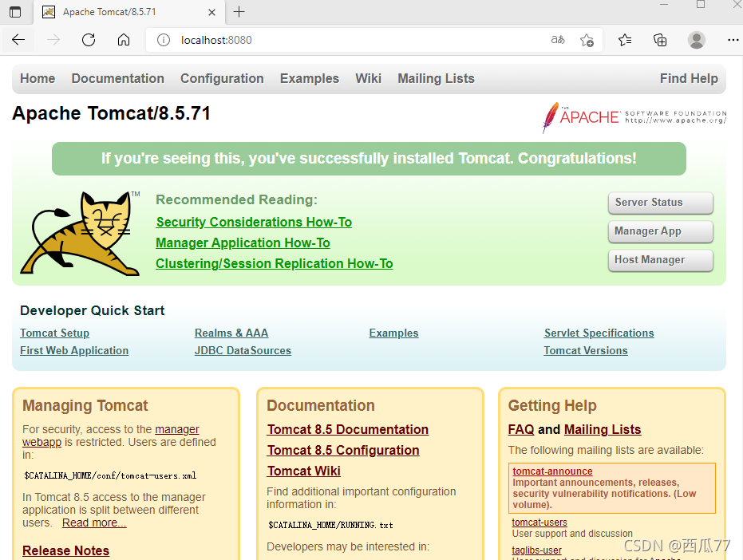The height and width of the screenshot is (560, 743).
Task: Open the Examples link under Developer Quick Start
Action: pyautogui.click(x=393, y=333)
